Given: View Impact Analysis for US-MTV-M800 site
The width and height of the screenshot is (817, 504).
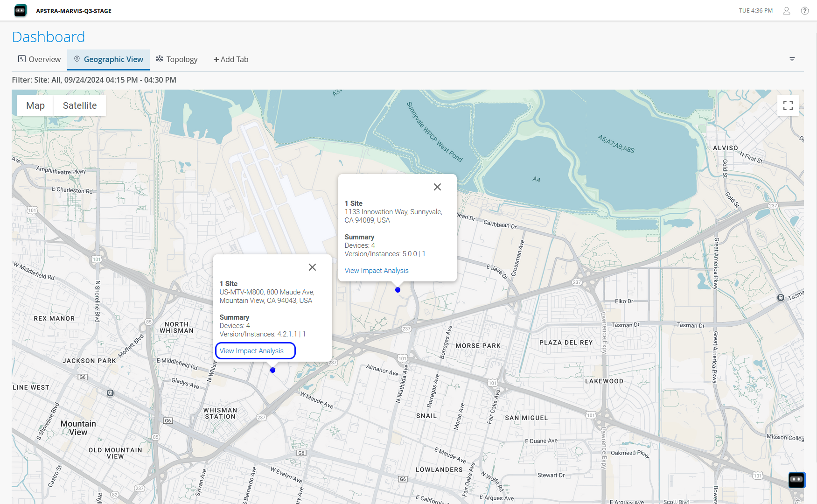Looking at the screenshot, I should (251, 351).
